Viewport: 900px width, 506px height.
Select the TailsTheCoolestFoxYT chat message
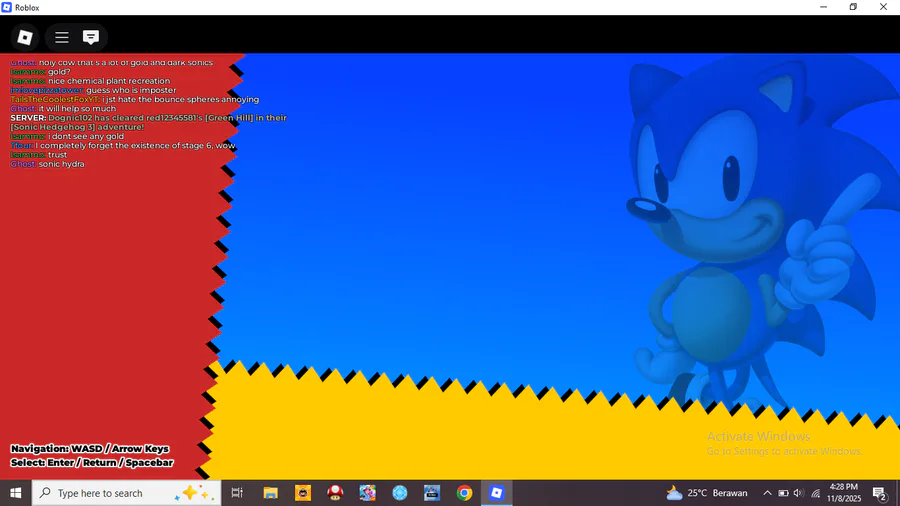(134, 99)
